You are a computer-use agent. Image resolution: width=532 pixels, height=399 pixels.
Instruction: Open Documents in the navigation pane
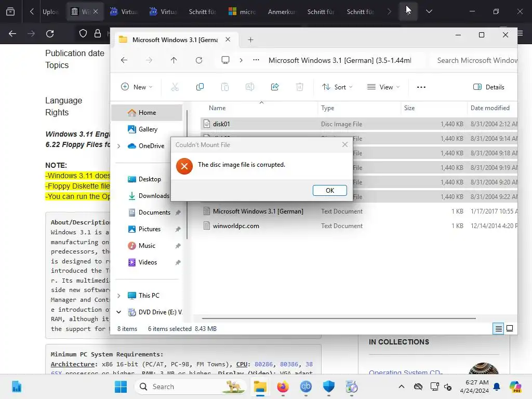click(x=154, y=212)
